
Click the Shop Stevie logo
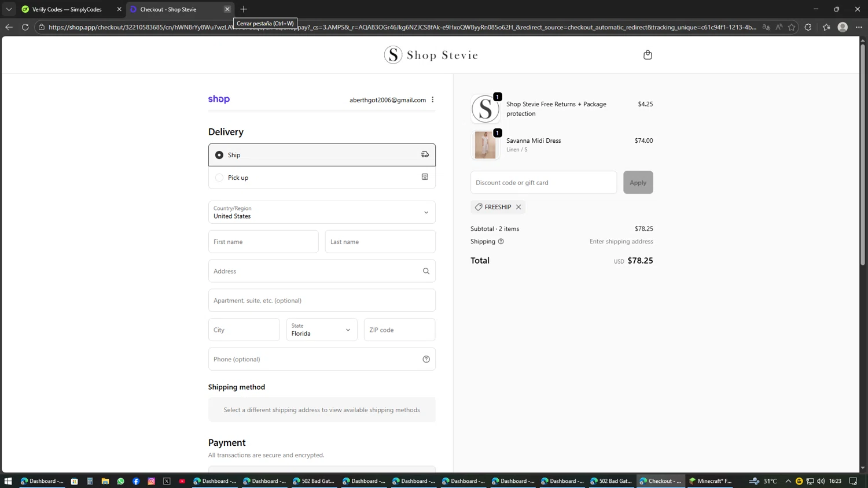click(x=431, y=55)
